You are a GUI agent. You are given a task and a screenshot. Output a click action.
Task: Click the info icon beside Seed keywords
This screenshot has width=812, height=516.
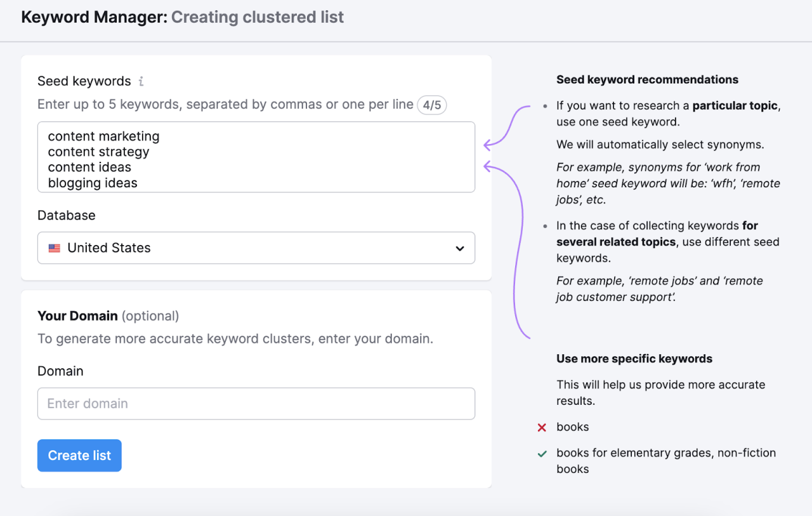(x=141, y=81)
